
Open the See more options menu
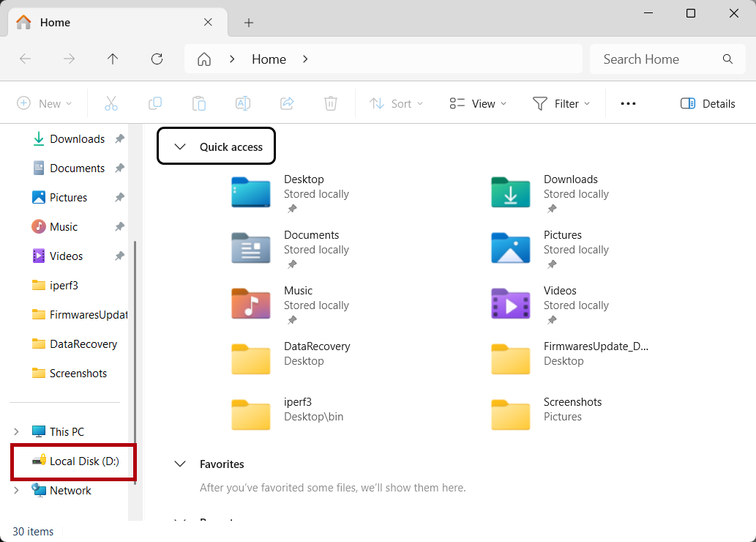[x=628, y=103]
